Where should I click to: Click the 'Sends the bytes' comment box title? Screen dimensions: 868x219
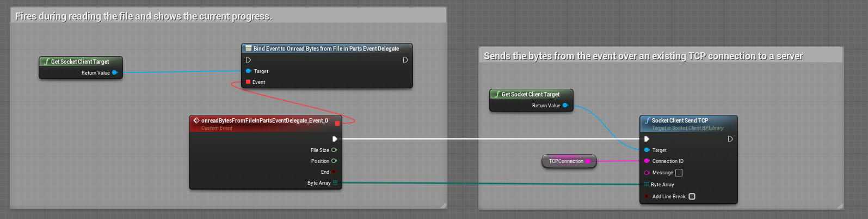click(643, 56)
